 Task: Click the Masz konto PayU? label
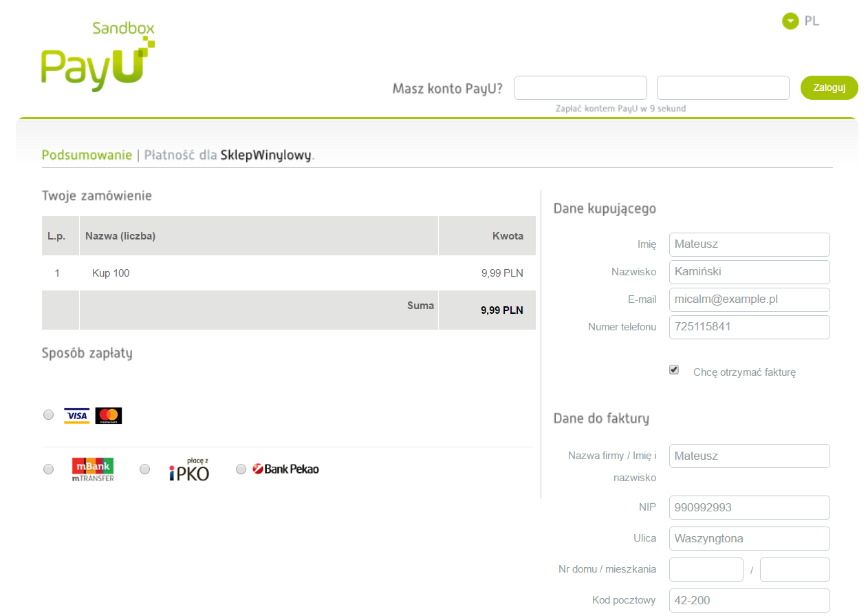click(447, 89)
